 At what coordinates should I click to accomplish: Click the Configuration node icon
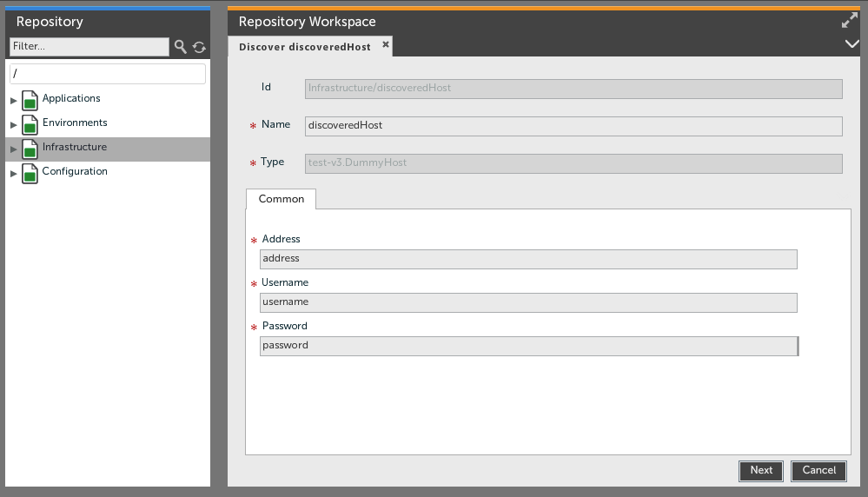(x=30, y=173)
